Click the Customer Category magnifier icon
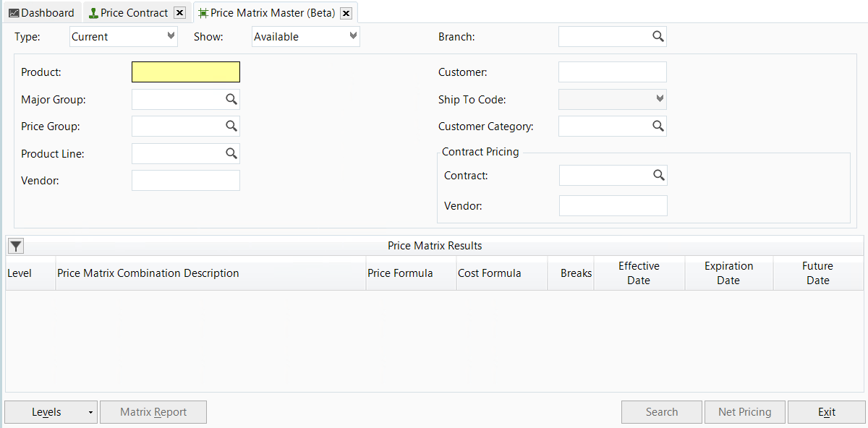Image resolution: width=868 pixels, height=428 pixels. point(658,126)
